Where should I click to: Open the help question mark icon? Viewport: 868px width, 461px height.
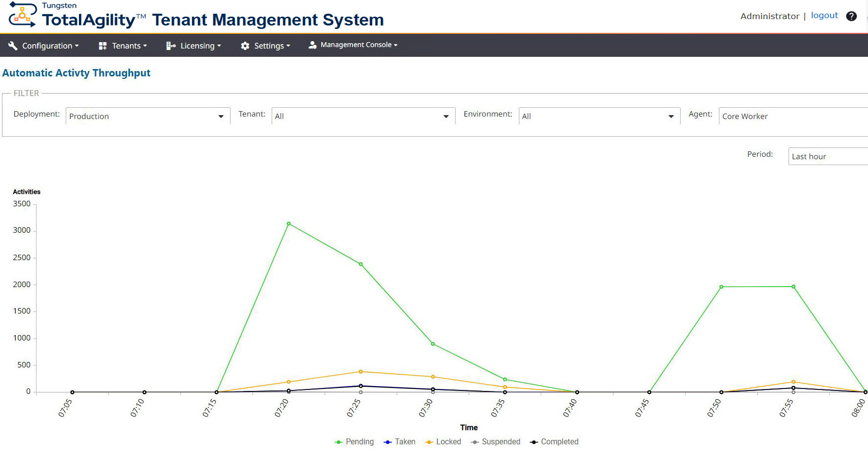click(x=852, y=16)
